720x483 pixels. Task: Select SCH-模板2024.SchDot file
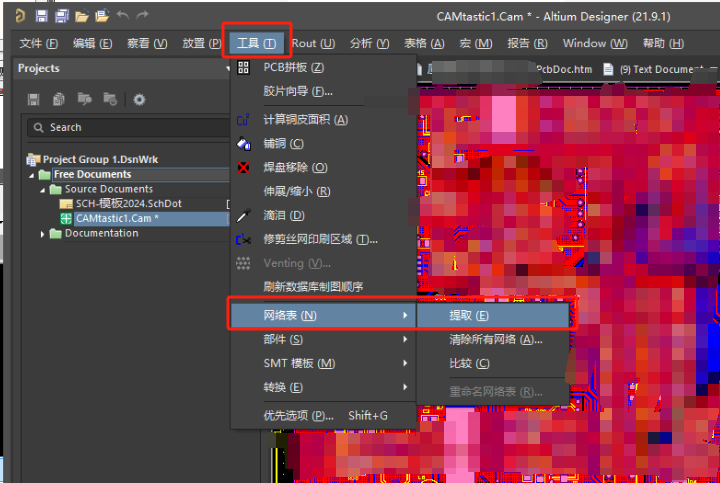point(129,204)
